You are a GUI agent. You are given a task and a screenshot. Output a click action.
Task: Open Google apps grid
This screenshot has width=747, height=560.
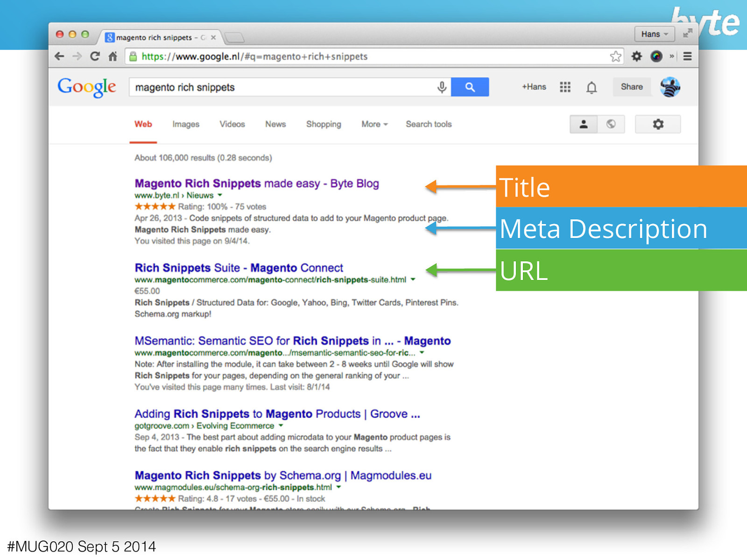[565, 87]
